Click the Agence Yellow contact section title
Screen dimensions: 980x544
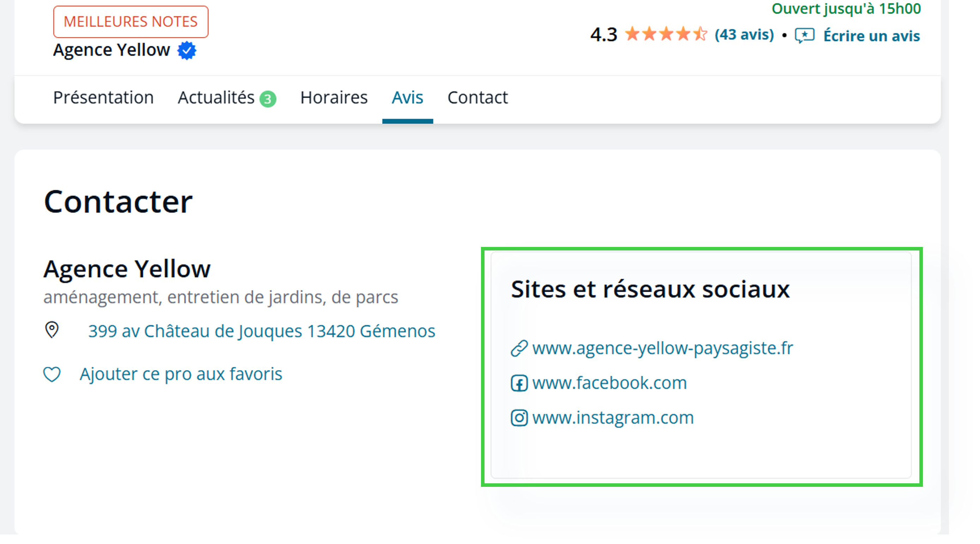point(127,269)
